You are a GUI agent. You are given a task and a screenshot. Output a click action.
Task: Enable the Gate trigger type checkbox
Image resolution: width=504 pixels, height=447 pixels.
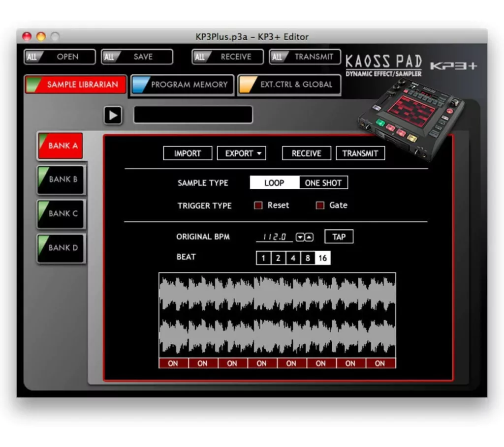(320, 205)
